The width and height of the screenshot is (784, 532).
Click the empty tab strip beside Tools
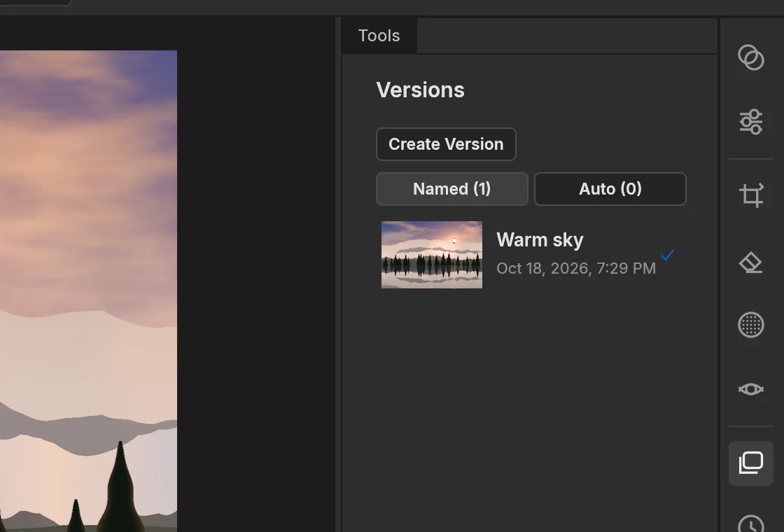(568, 36)
